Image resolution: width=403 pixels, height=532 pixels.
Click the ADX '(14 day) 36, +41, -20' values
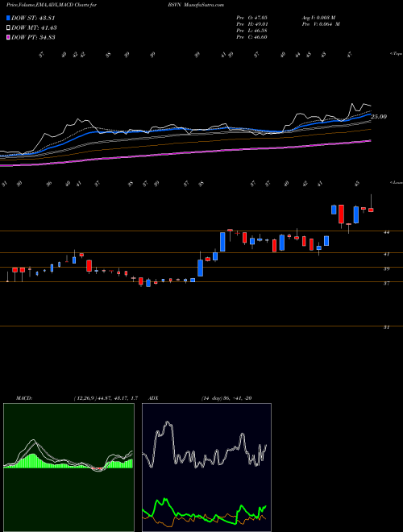[226, 398]
